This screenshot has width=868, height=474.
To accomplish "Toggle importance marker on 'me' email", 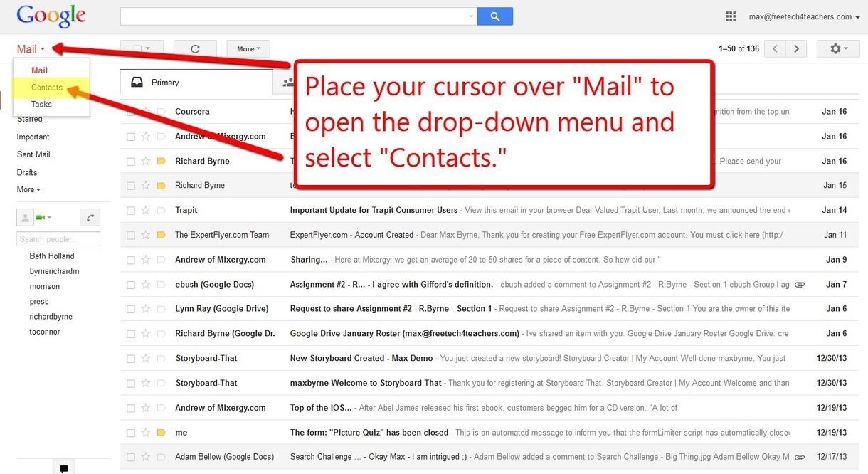I will [161, 432].
